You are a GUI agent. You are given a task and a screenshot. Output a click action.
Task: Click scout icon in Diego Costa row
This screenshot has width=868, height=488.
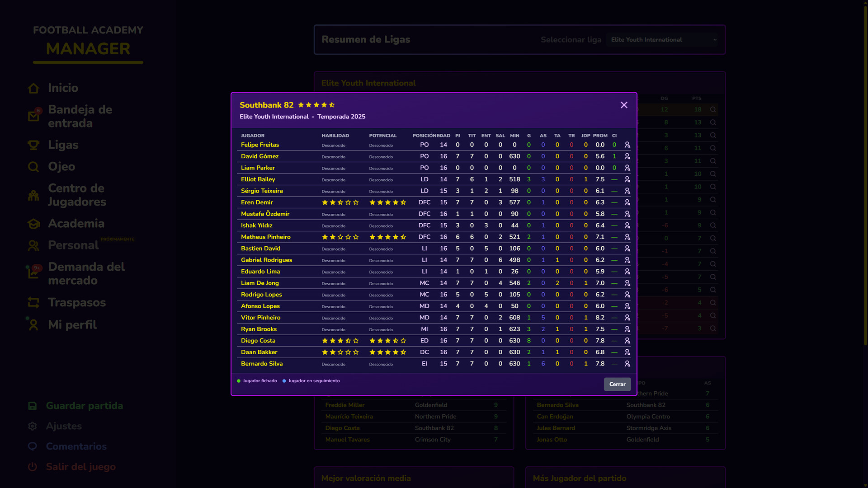coord(627,341)
